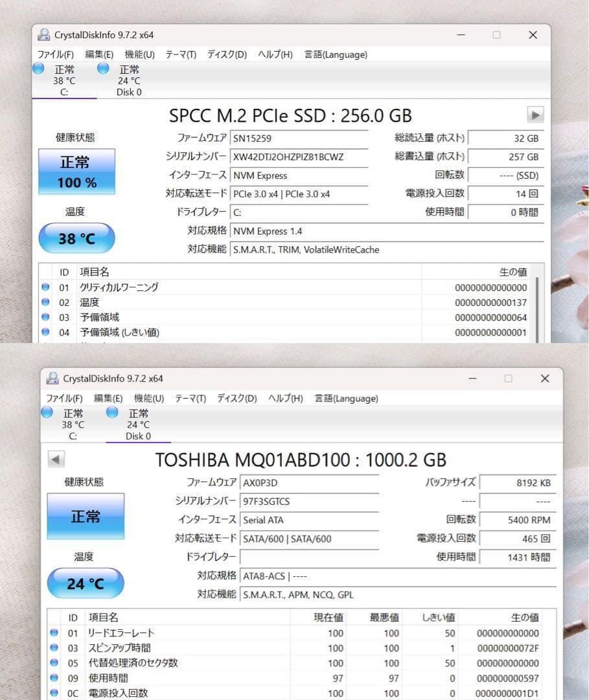
Task: Click the 38 °C temperature badge
Action: click(76, 238)
